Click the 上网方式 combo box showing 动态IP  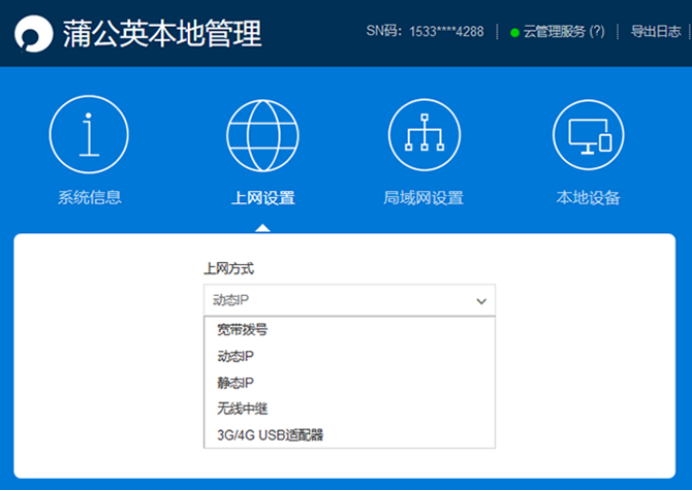coord(349,300)
